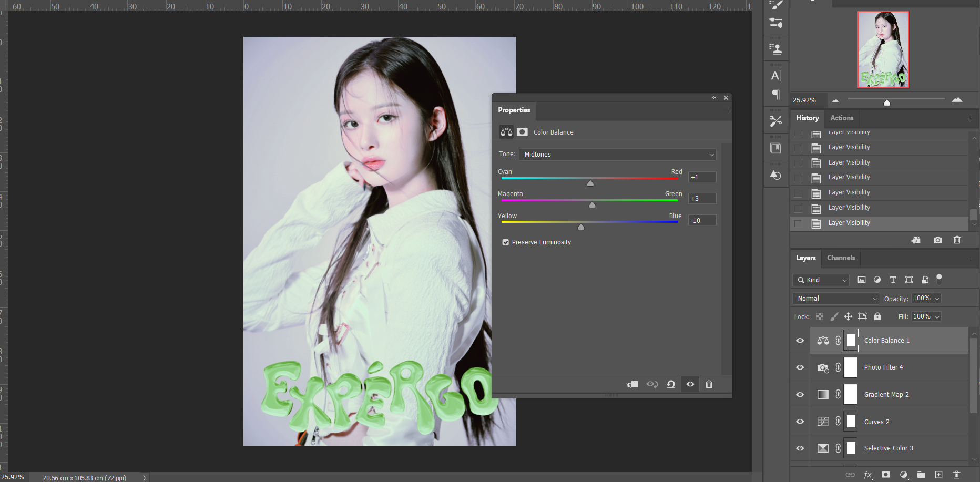Clip adjustment to layer in Properties panel
This screenshot has height=482, width=980.
(632, 384)
